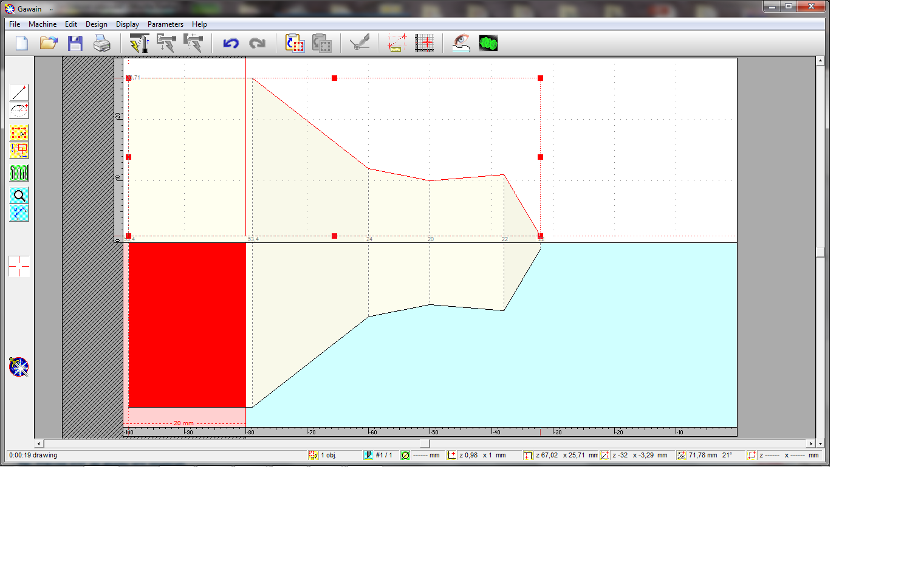Screen dimensions: 904x588
Task: Save the drawing with floppy disk icon
Action: pyautogui.click(x=75, y=43)
